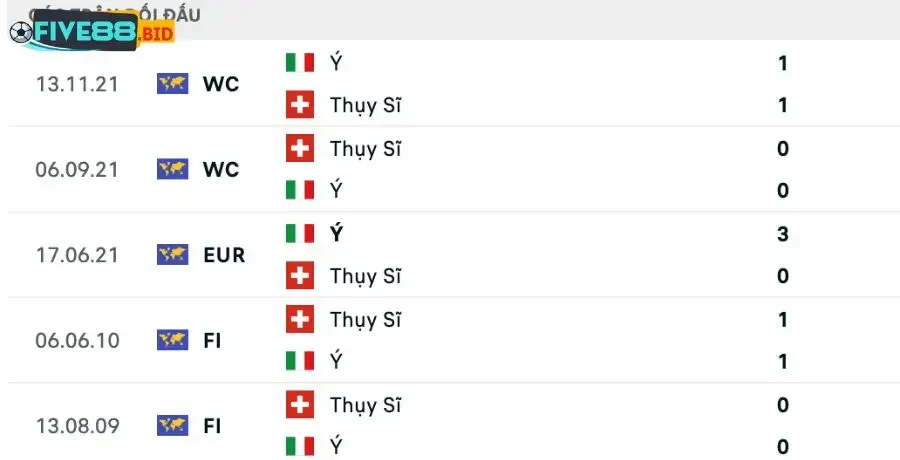Select the bold Ý team name in 17.06.21 match
This screenshot has width=900, height=460.
point(337,234)
